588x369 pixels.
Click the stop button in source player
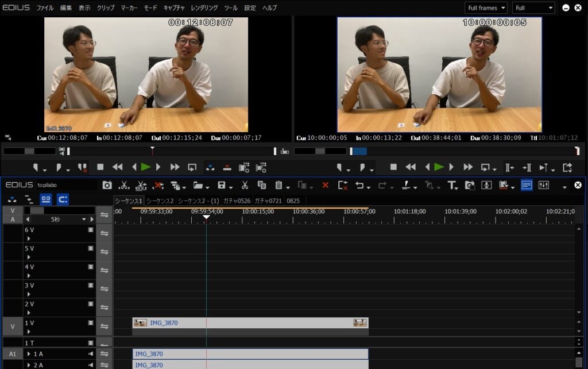(100, 167)
